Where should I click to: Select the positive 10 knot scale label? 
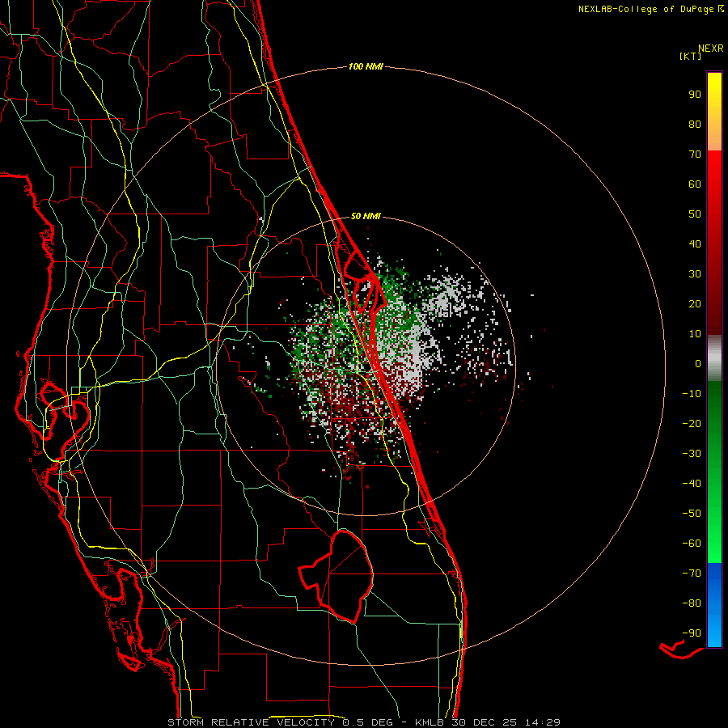695,334
